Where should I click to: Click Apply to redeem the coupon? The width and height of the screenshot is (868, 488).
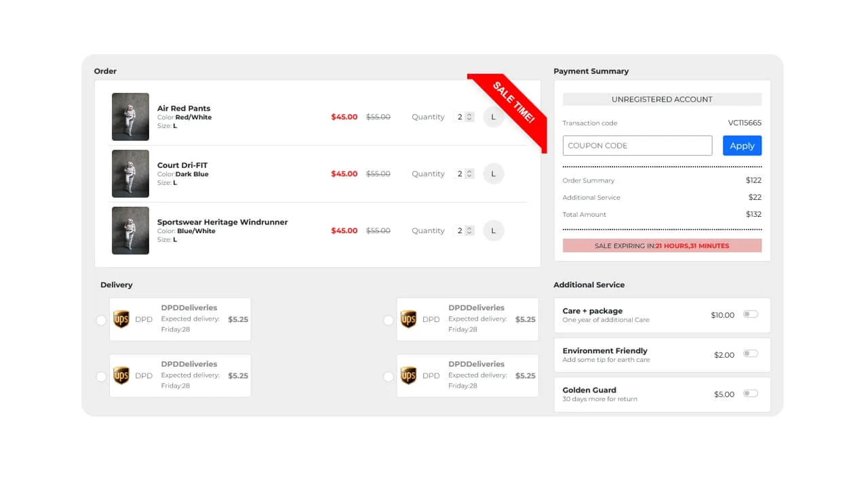742,145
